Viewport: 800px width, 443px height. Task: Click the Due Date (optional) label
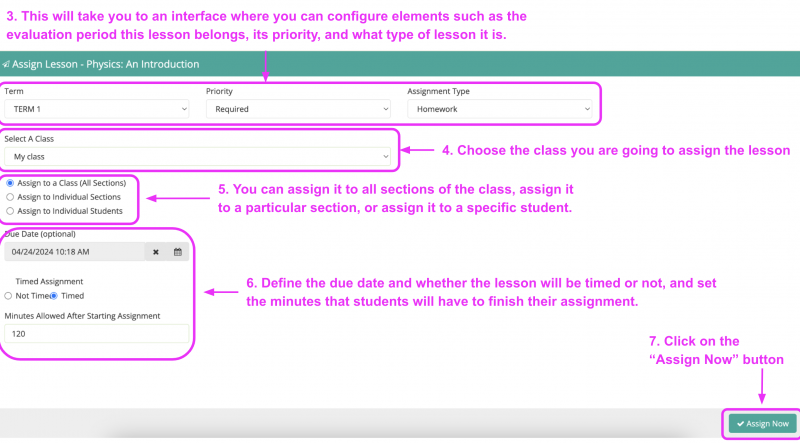click(40, 234)
